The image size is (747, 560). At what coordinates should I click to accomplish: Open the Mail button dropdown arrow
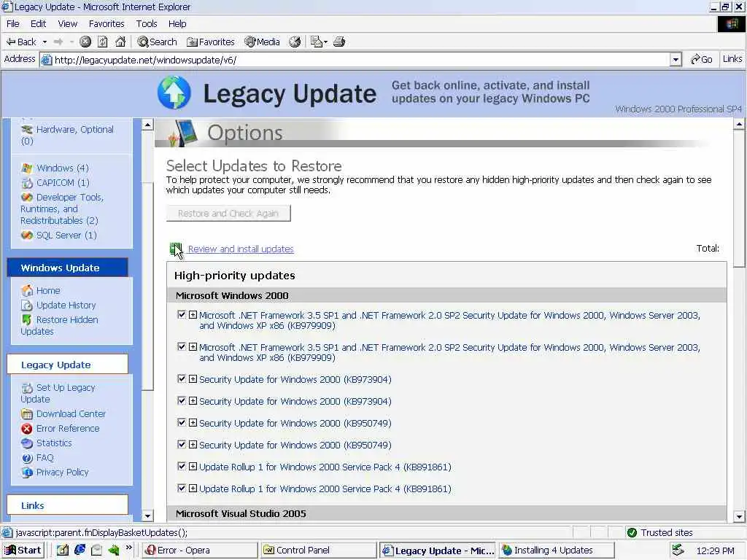click(x=326, y=42)
